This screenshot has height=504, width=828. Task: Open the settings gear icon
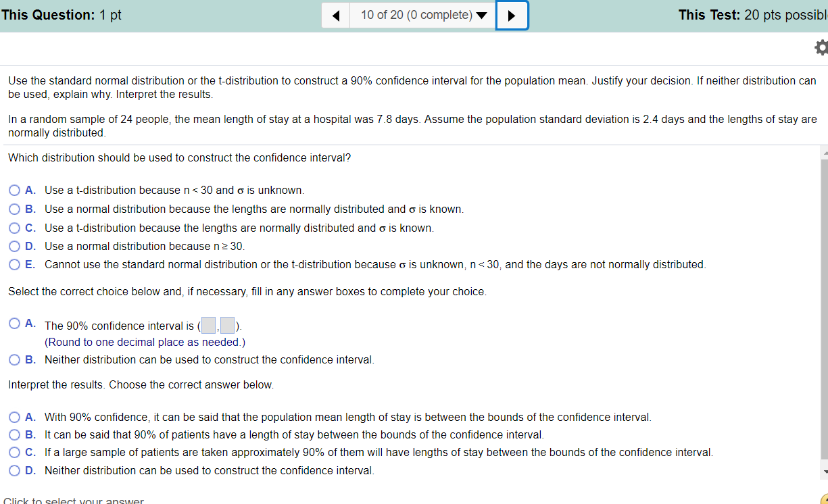tap(821, 48)
